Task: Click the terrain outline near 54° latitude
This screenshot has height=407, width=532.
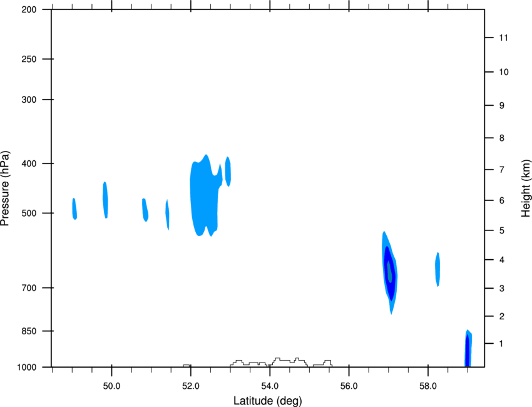Action: tap(281, 362)
